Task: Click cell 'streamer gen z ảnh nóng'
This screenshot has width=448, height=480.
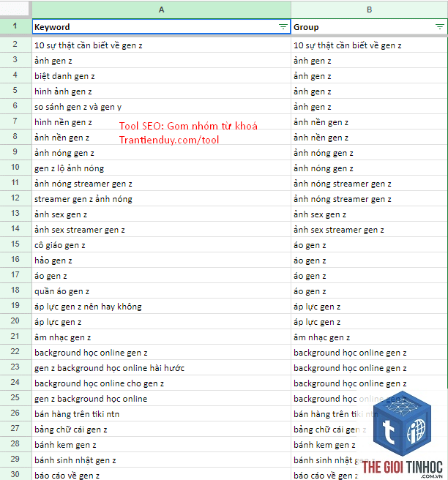Action: pos(161,199)
